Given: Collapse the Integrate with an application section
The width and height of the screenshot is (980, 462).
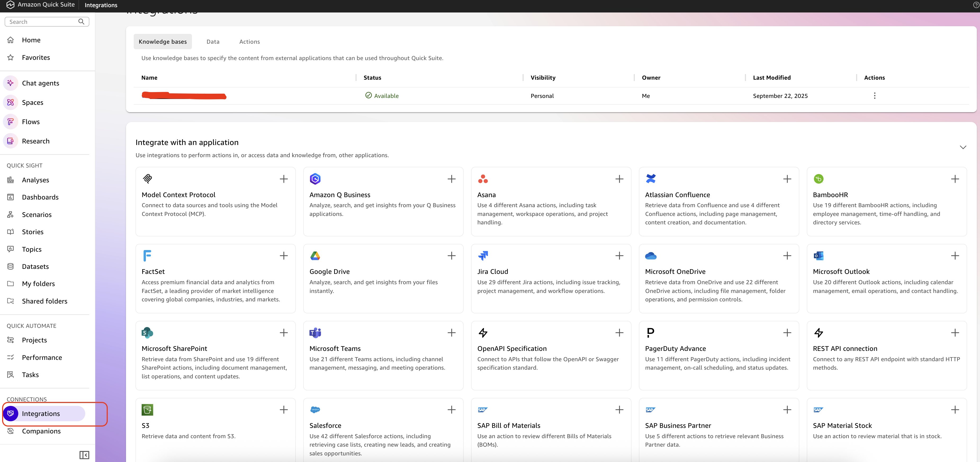Looking at the screenshot, I should [963, 147].
